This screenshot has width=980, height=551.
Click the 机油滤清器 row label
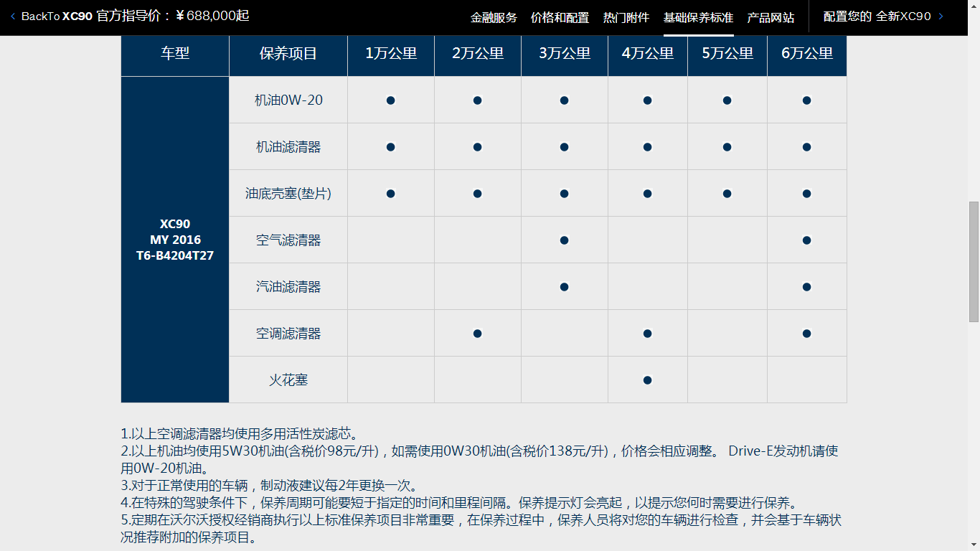click(x=288, y=147)
